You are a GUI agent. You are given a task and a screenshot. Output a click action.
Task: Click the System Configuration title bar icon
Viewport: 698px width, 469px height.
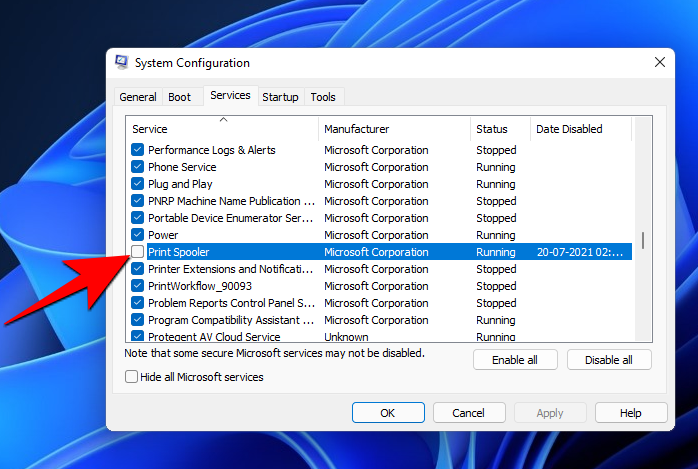122,63
